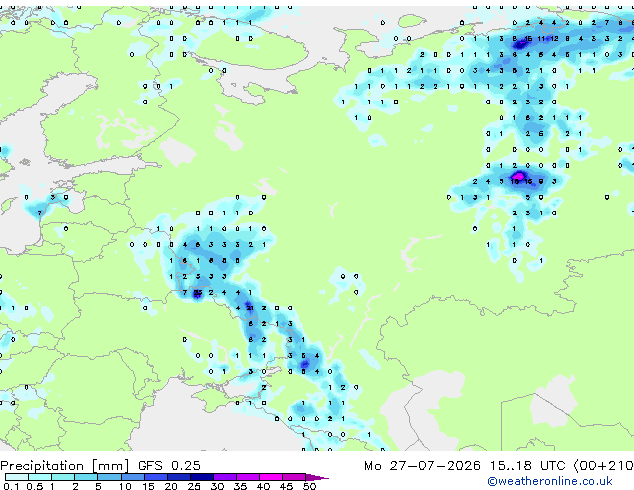Screen dimensions: 634x490
Task: Click the map value '25' on dark blue spot
Action: [198, 292]
